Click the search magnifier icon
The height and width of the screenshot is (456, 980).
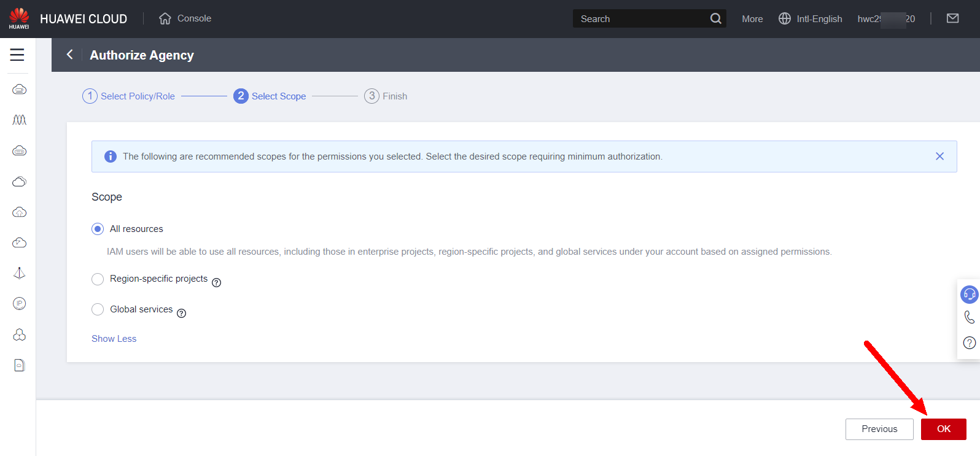pos(715,18)
